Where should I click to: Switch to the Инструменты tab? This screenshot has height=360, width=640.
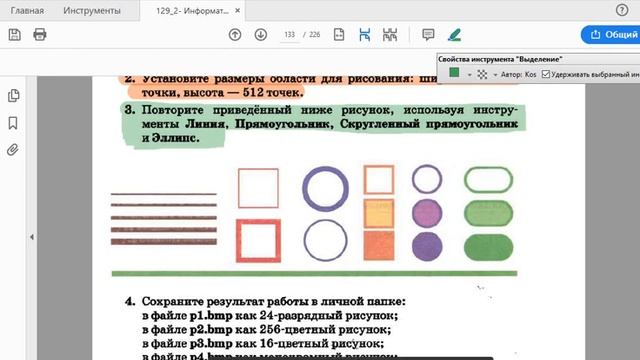(x=92, y=11)
